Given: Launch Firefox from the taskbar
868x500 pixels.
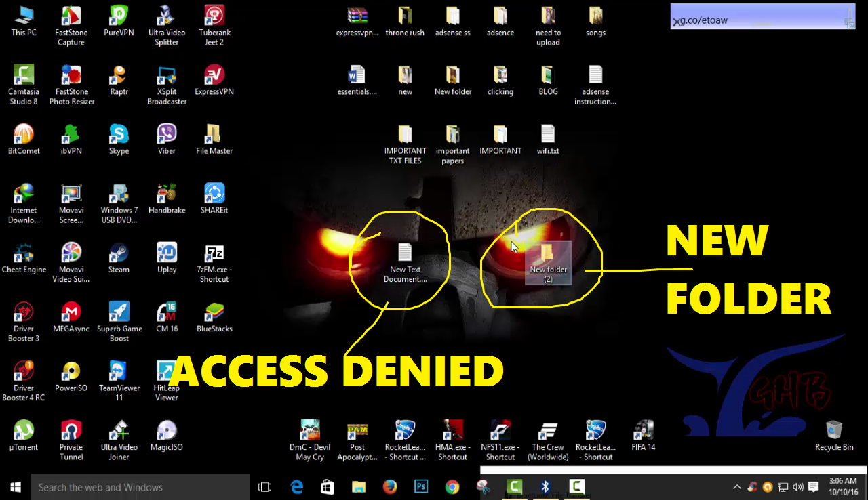Looking at the screenshot, I should click(x=390, y=486).
